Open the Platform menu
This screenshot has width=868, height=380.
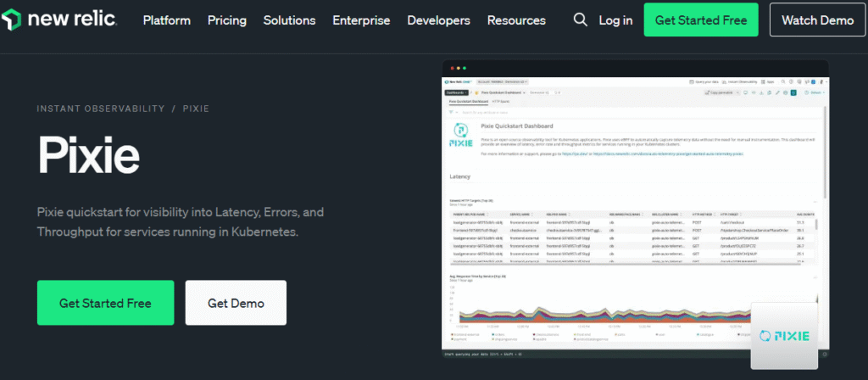pos(166,20)
